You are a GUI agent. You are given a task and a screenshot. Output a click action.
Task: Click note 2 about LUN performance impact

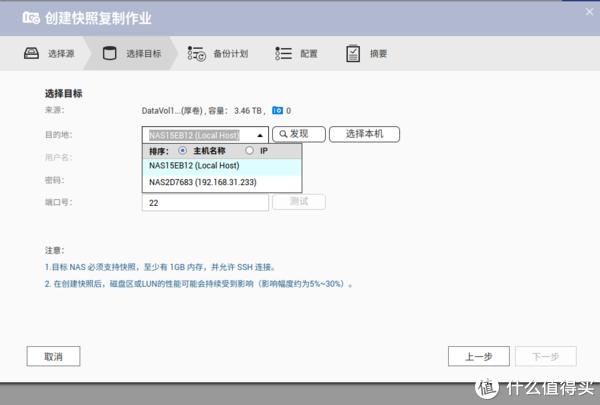click(x=198, y=284)
